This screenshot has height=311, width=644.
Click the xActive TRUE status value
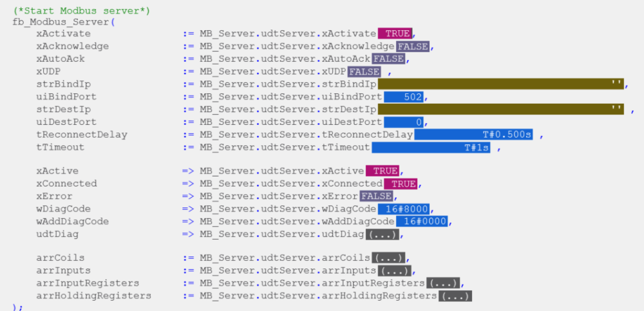(x=383, y=171)
